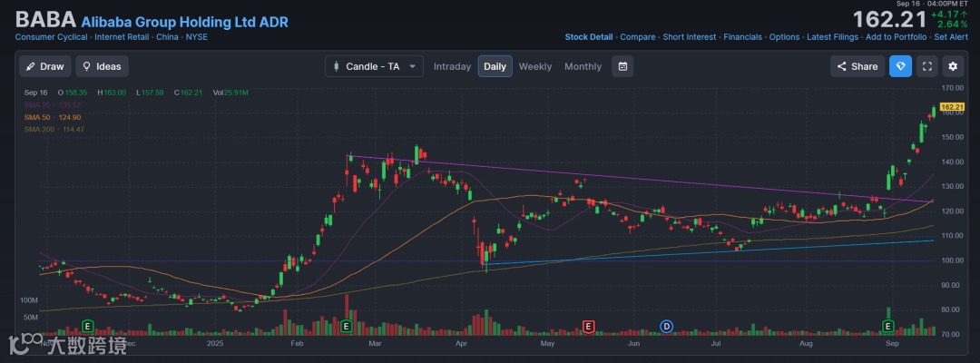980x363 pixels.
Task: Click the 170.00 price axis label
Action: pyautogui.click(x=951, y=88)
